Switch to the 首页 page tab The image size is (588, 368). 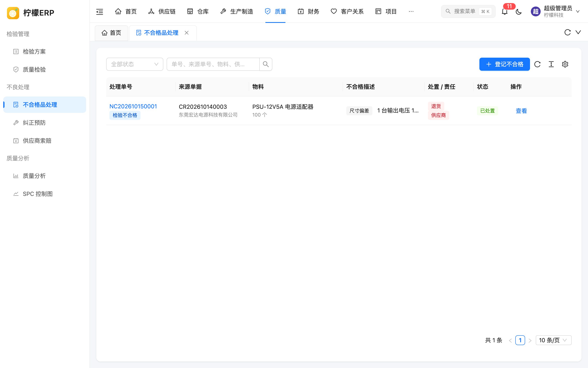pos(111,33)
